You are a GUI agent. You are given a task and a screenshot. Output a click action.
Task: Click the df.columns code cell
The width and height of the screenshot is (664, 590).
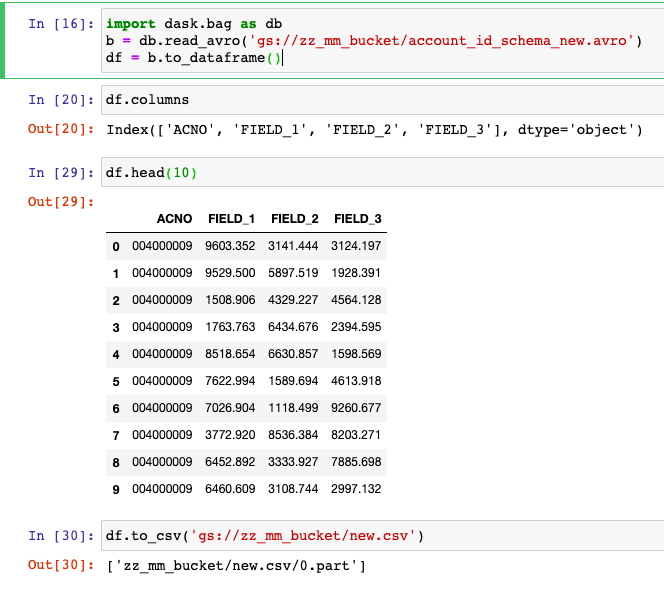click(380, 100)
